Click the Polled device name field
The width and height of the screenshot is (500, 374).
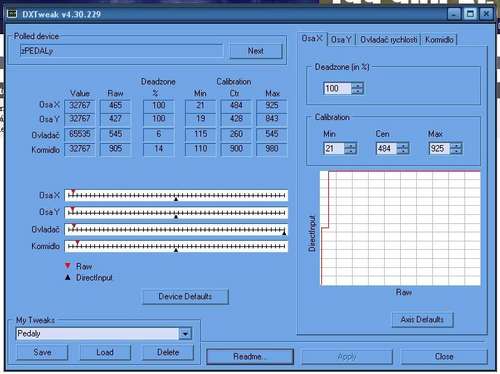point(121,51)
